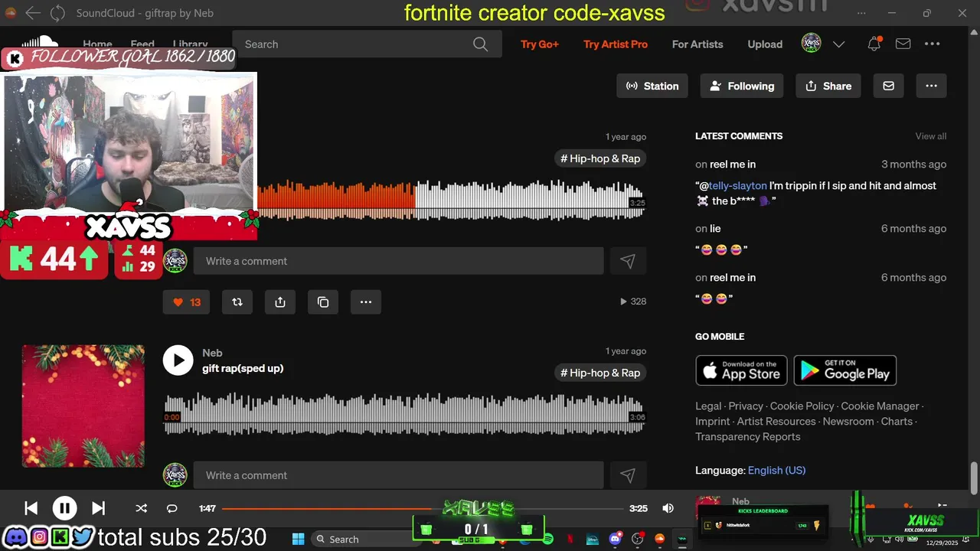Image resolution: width=980 pixels, height=551 pixels.
Task: Go to For Artists
Action: 697,44
